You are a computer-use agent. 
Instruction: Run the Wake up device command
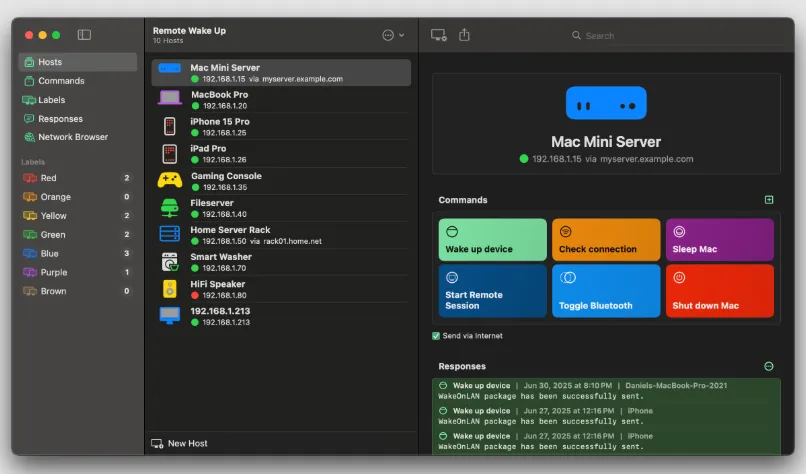click(x=492, y=240)
